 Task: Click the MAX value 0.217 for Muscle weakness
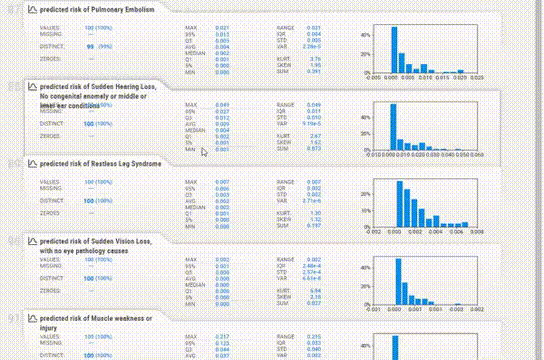click(222, 337)
